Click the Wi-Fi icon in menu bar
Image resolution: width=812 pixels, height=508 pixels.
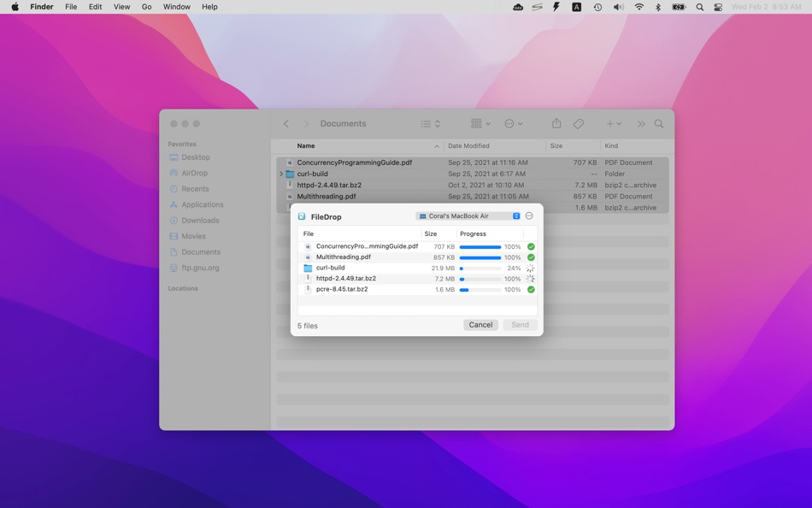tap(639, 7)
